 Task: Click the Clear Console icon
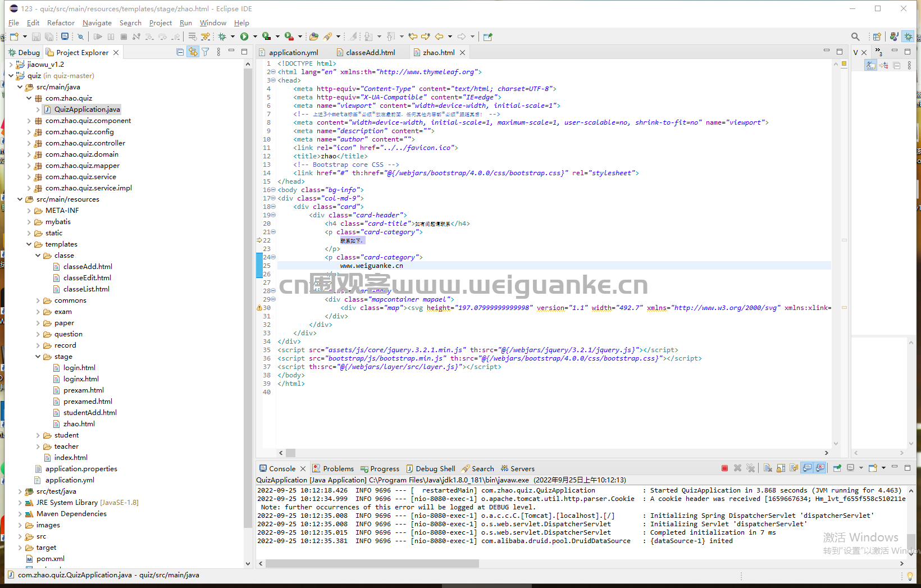[x=768, y=468]
